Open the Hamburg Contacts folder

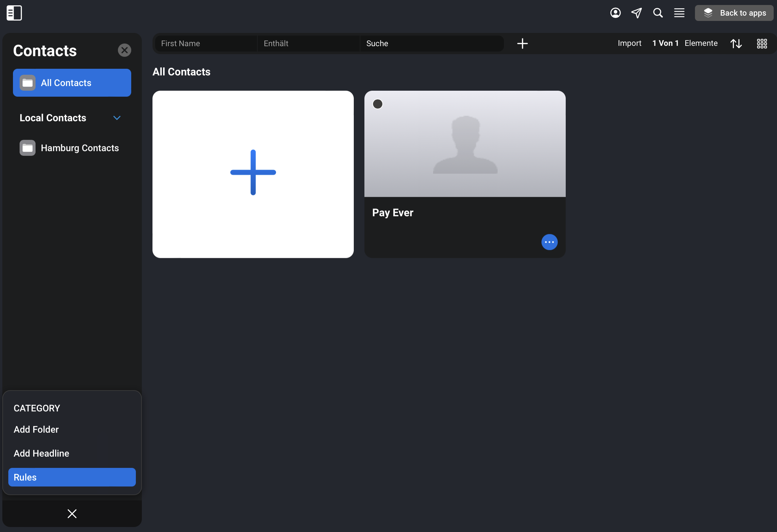point(72,148)
